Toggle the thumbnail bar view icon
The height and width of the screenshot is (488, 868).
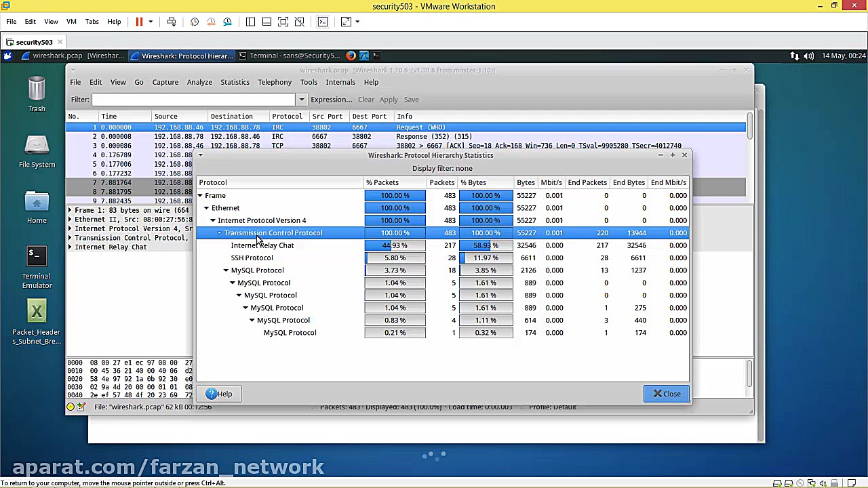tap(267, 22)
